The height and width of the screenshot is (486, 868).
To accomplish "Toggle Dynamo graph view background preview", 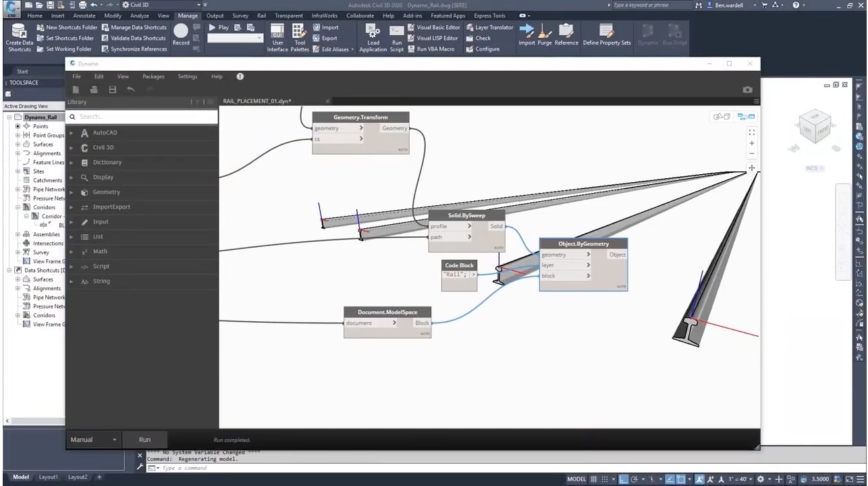I will (746, 117).
